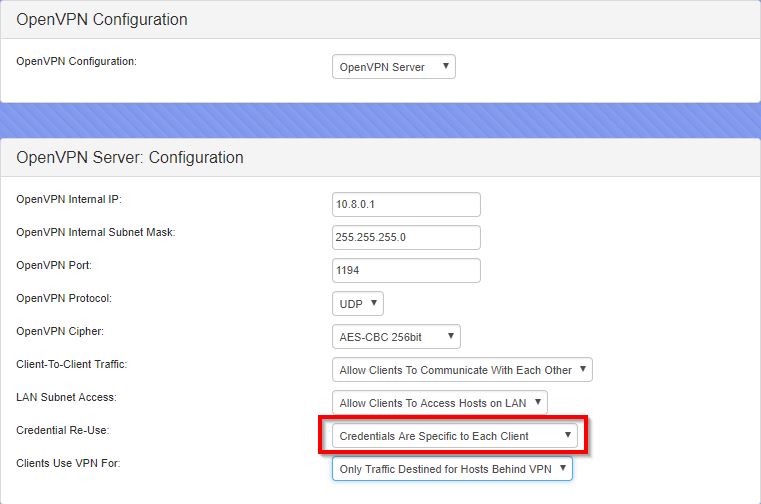761x504 pixels.
Task: Select the 'Credential Re-Use:' label
Action: [63, 430]
